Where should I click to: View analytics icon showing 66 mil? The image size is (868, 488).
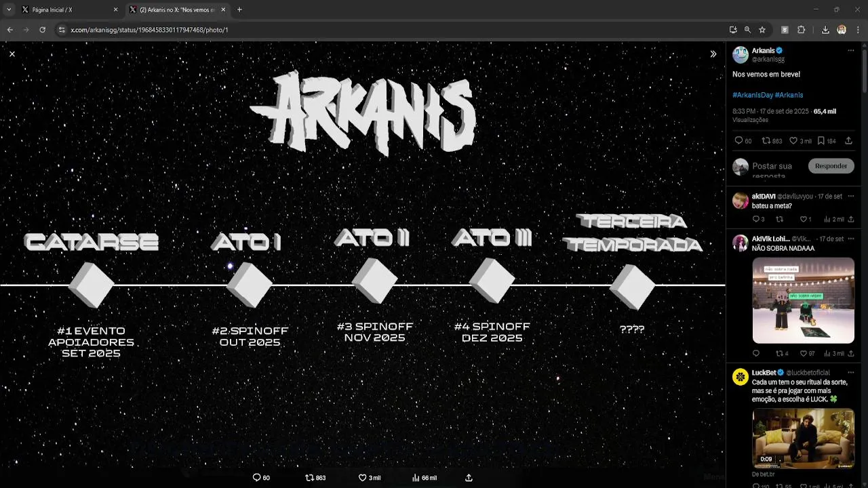[425, 478]
